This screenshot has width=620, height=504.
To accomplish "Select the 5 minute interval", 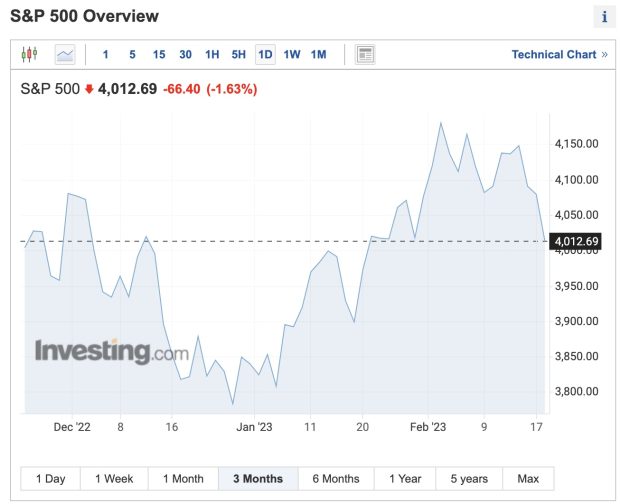I will coord(132,55).
